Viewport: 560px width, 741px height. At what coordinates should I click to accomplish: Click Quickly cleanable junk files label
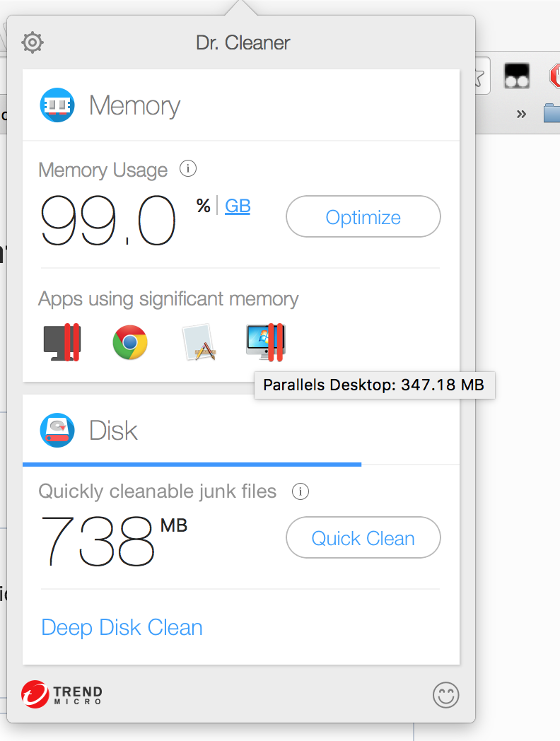point(158,491)
